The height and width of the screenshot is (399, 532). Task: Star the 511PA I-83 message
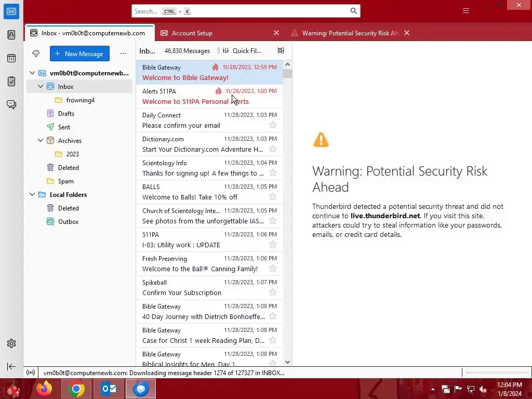[272, 245]
